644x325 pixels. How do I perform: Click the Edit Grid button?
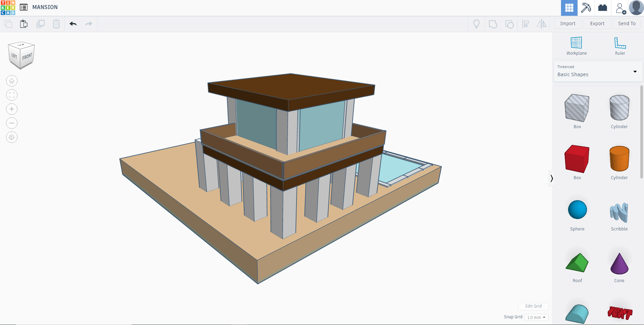pos(534,306)
